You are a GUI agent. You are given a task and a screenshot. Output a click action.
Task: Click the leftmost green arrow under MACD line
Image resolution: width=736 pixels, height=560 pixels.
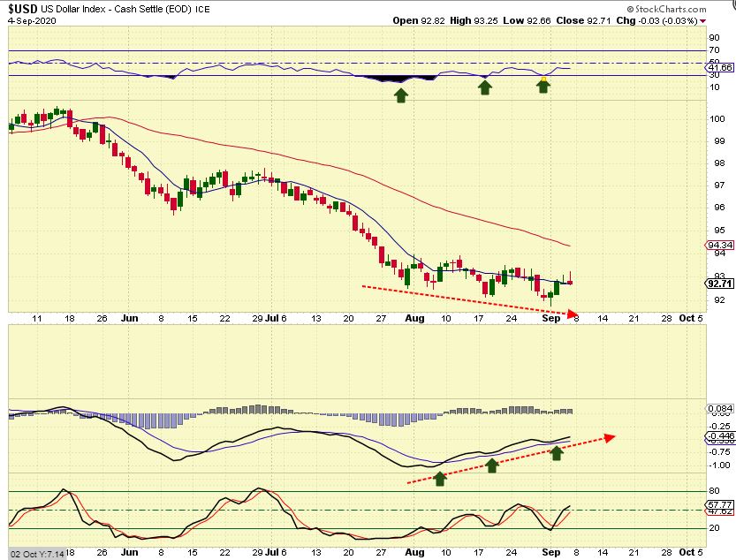[438, 477]
